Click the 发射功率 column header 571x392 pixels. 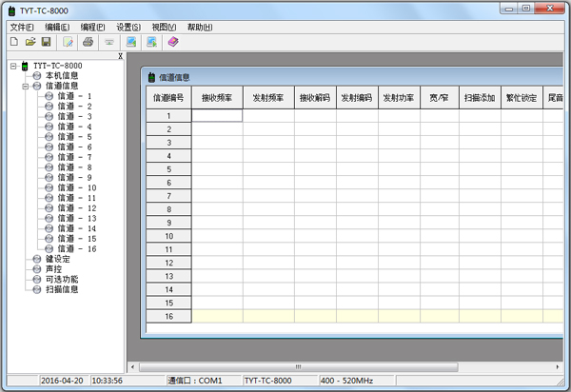click(x=399, y=98)
